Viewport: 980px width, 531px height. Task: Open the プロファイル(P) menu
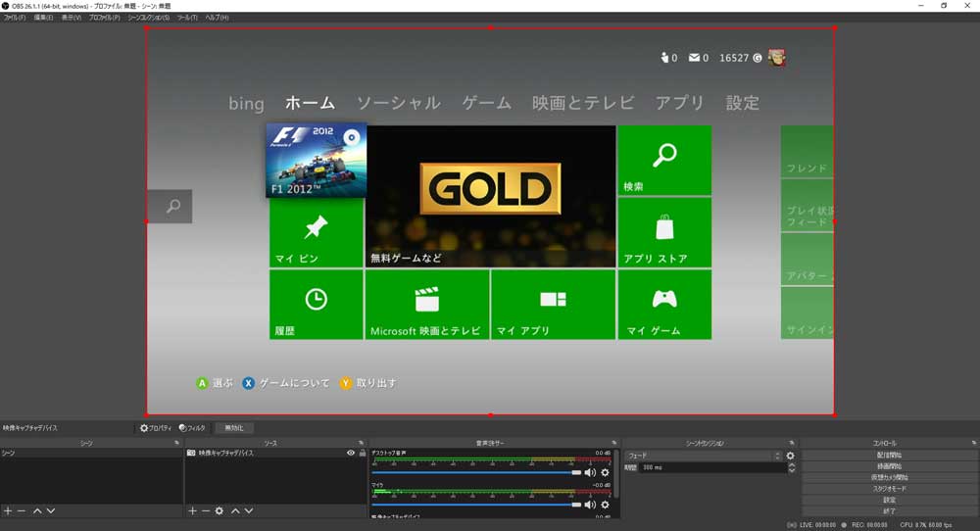tap(104, 18)
